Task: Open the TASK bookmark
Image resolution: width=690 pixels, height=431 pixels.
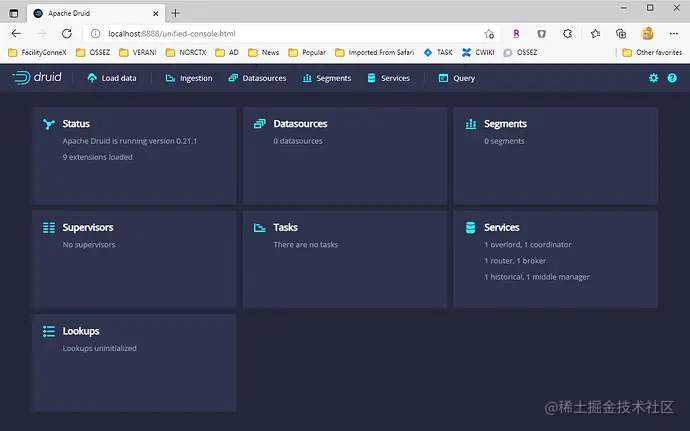Action: 438,52
